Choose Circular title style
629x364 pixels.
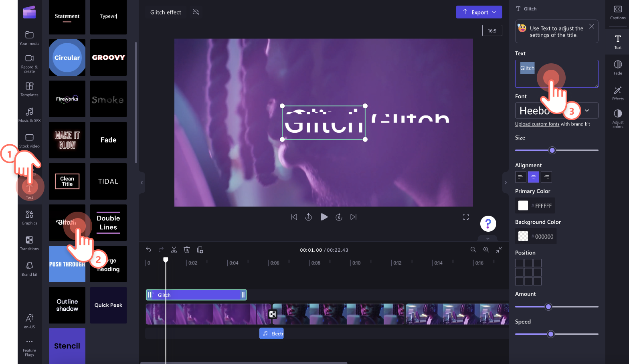(x=67, y=57)
